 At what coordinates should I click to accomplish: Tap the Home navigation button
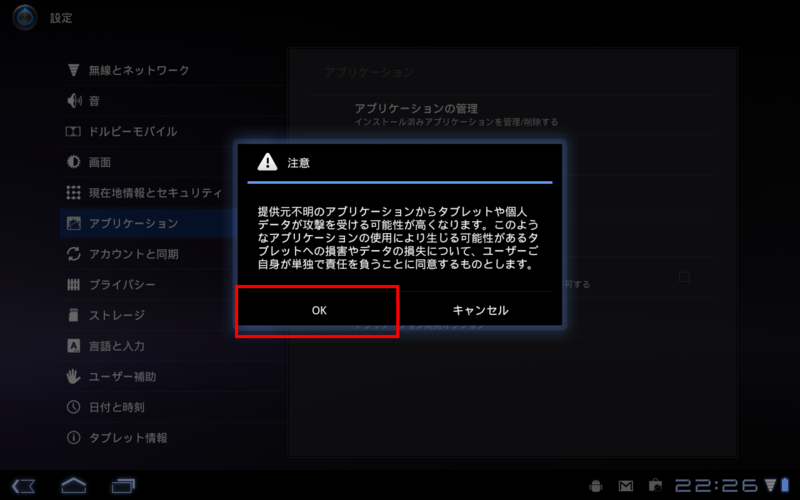(x=73, y=485)
